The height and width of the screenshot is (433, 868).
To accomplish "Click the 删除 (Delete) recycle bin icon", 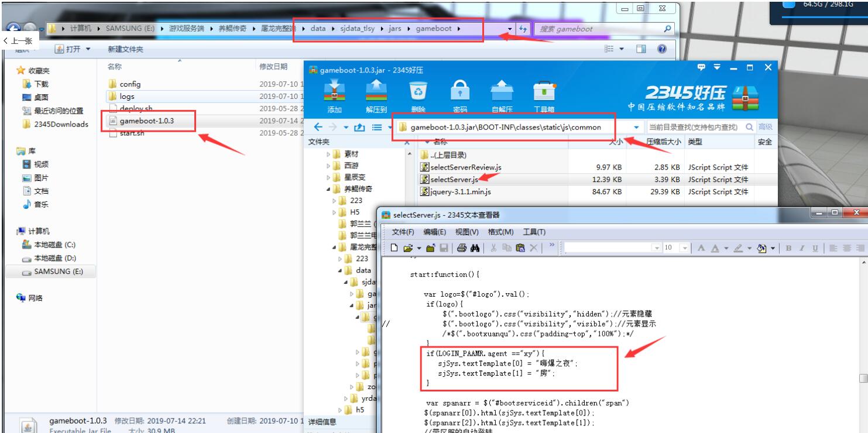I will click(x=418, y=94).
